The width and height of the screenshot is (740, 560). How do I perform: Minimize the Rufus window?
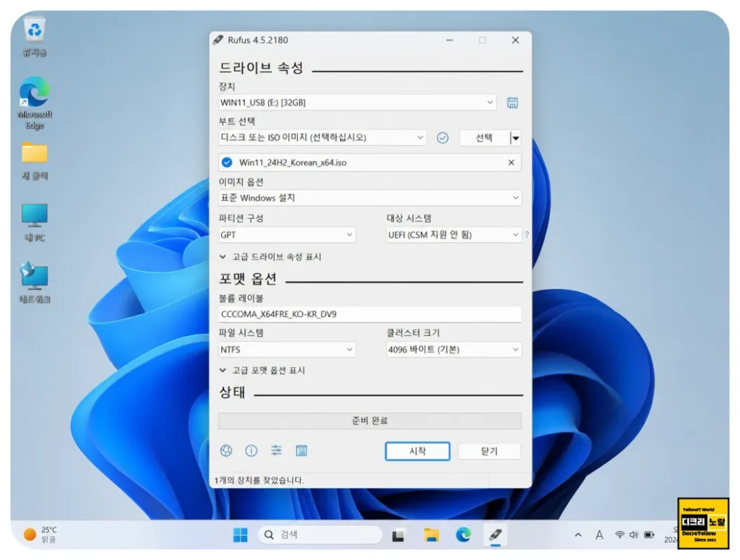coord(449,40)
